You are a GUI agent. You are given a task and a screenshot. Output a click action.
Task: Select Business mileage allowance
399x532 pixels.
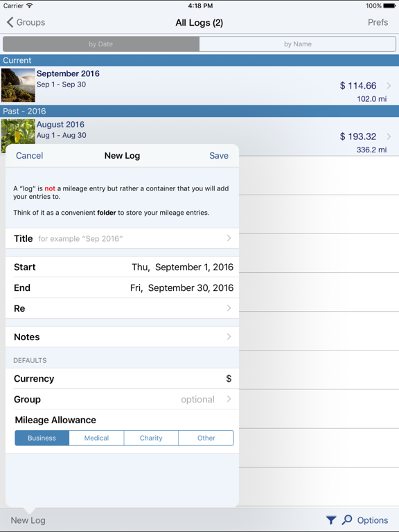pyautogui.click(x=42, y=438)
